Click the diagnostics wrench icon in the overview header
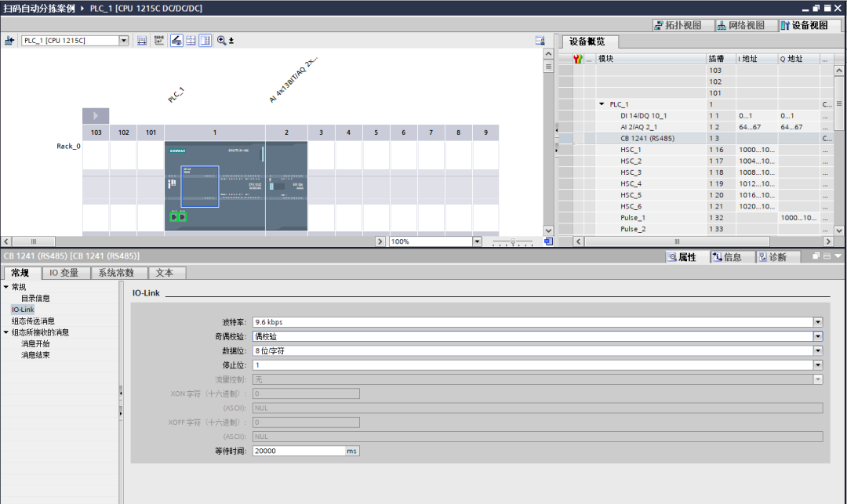 pyautogui.click(x=578, y=59)
